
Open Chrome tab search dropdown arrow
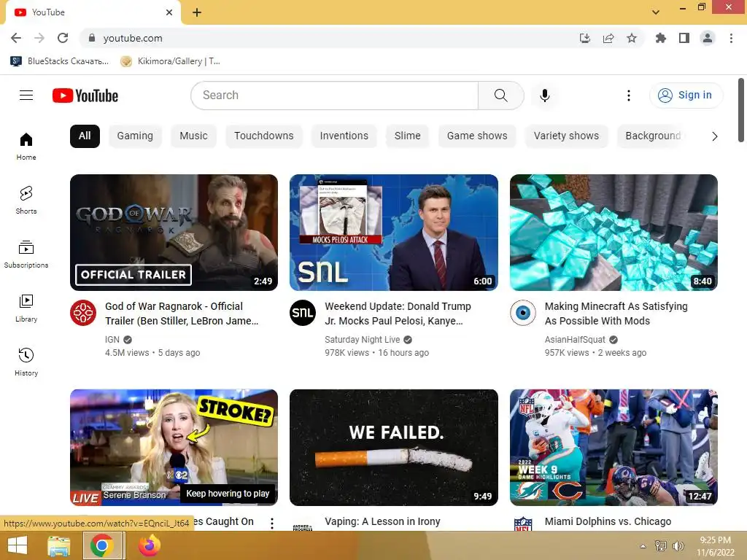pos(656,12)
